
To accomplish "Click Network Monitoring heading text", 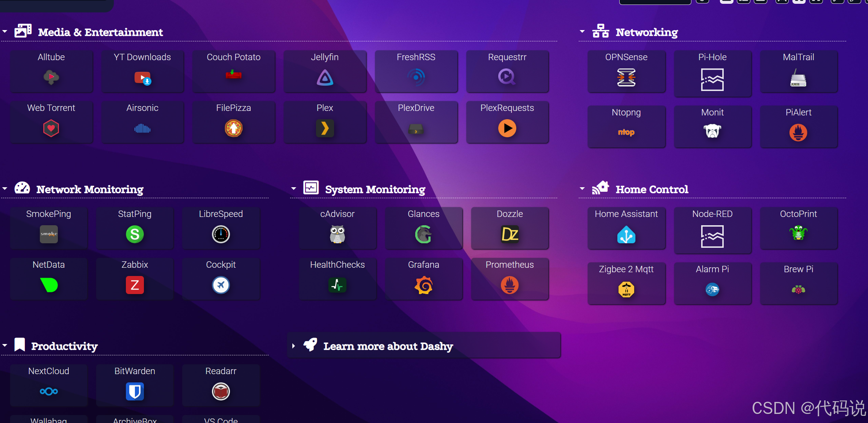I will [90, 189].
